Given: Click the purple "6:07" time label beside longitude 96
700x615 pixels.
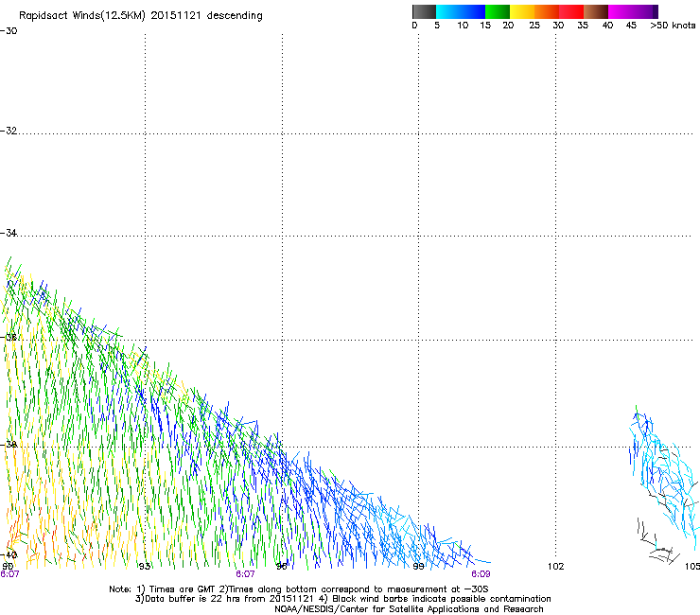Looking at the screenshot, I should click(x=245, y=574).
